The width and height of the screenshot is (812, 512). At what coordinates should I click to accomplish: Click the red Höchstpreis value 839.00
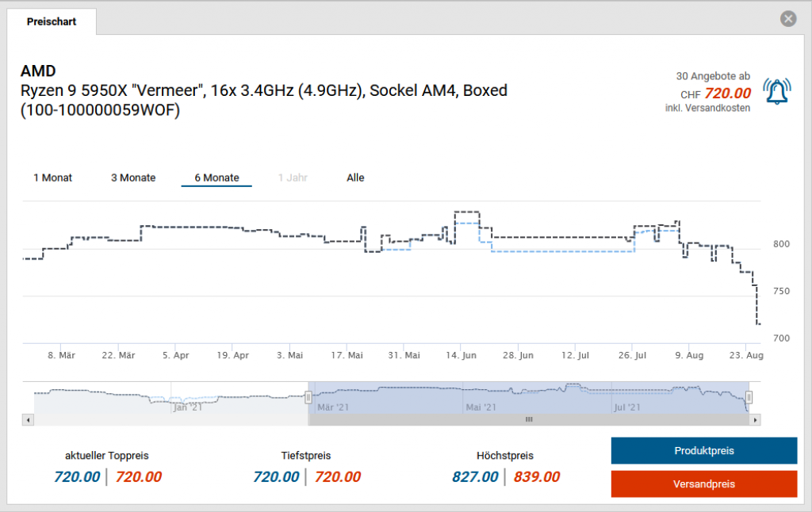tap(536, 477)
